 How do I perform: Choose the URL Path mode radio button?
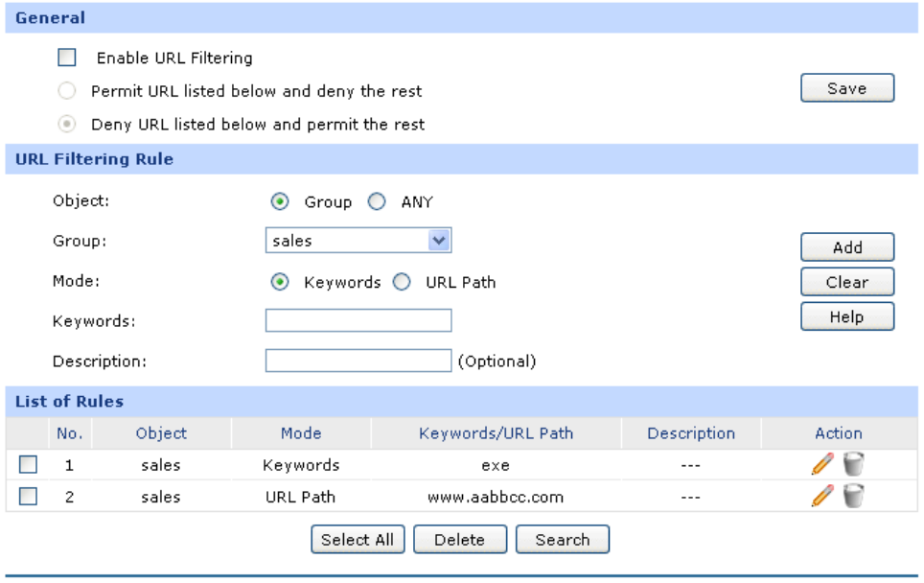pyautogui.click(x=403, y=282)
